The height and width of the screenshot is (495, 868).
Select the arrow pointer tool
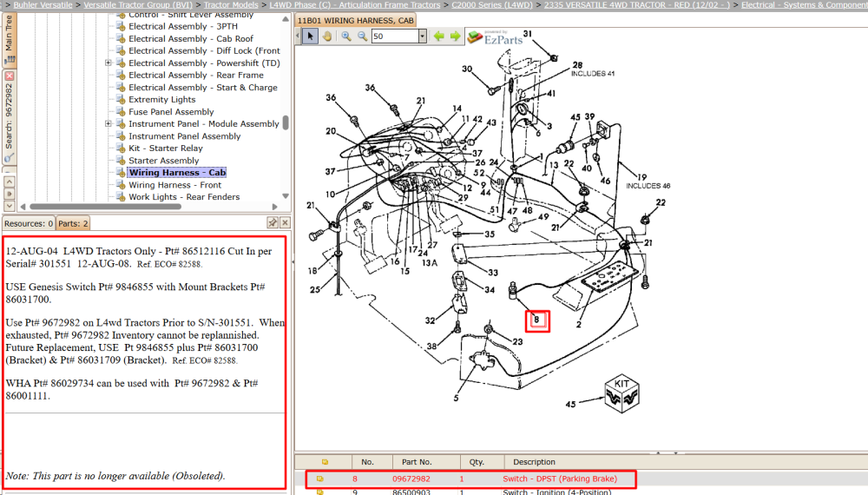[x=310, y=36]
